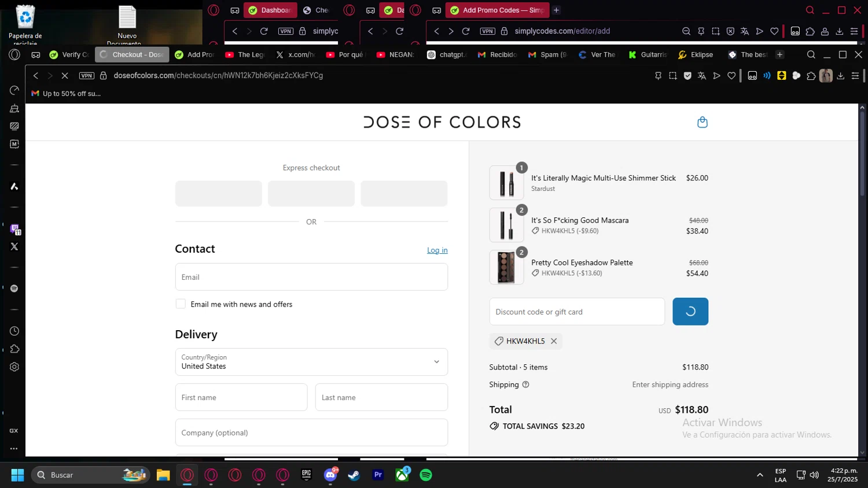This screenshot has height=488, width=868.
Task: Stop page loading with the X button
Action: [65, 76]
